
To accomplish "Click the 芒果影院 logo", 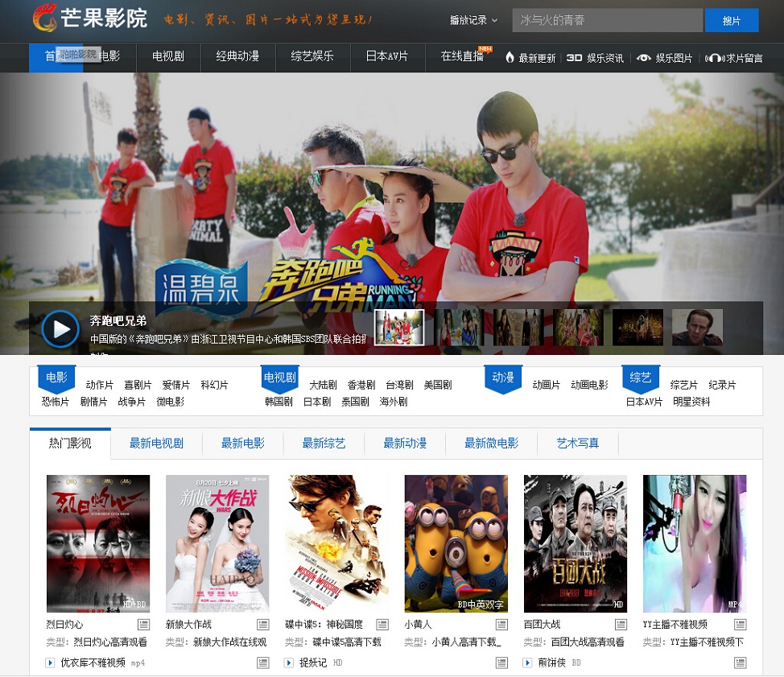I will [90, 18].
